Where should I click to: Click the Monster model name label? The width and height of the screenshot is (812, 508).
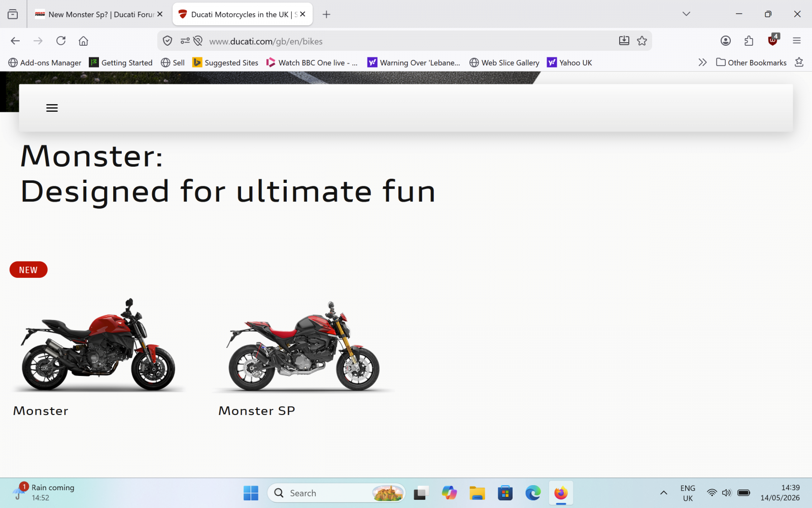[41, 411]
